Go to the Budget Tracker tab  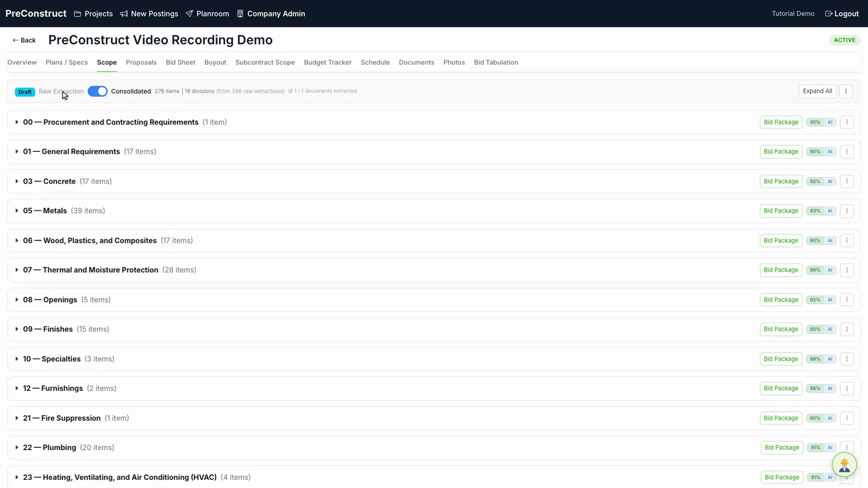pyautogui.click(x=328, y=62)
